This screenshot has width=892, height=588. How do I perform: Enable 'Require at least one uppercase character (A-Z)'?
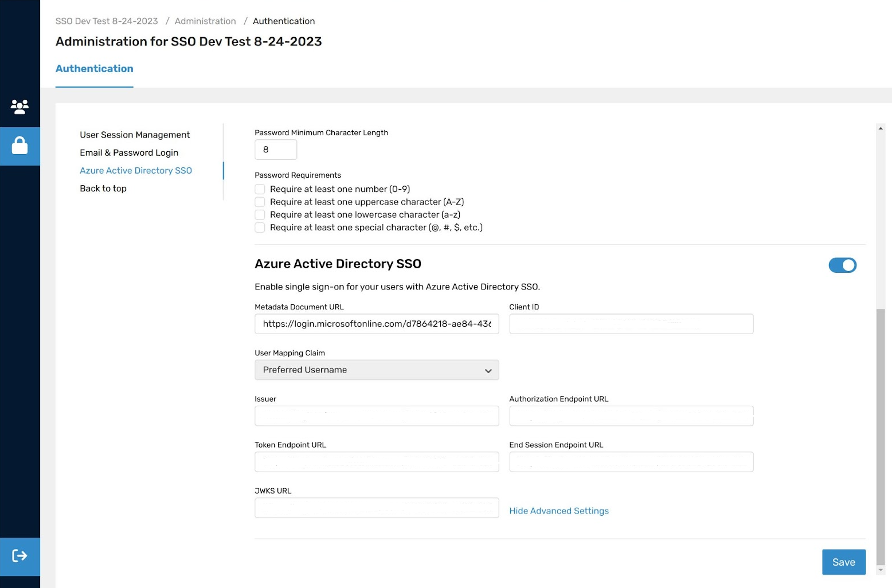click(x=260, y=202)
